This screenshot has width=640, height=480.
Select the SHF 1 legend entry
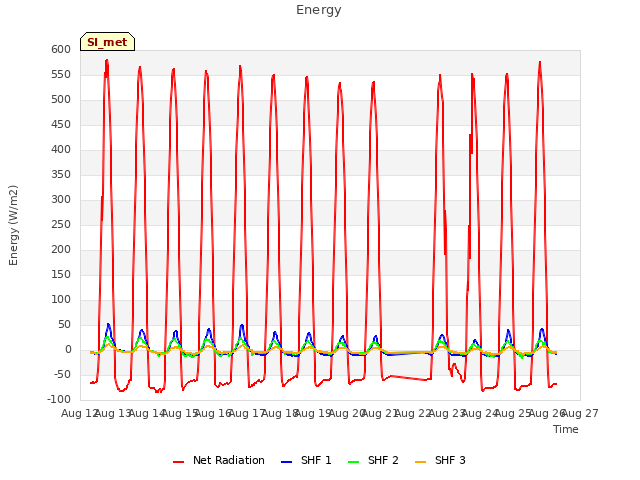coord(306,460)
